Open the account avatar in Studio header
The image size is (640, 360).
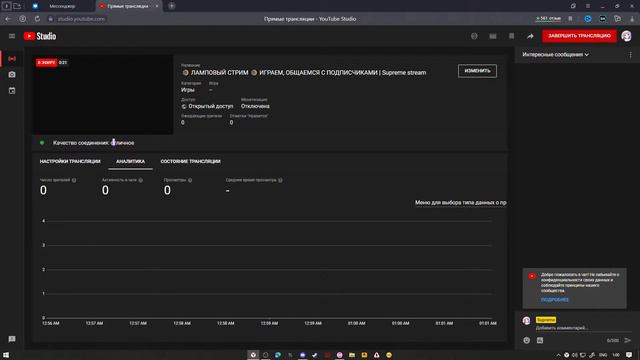click(x=627, y=36)
